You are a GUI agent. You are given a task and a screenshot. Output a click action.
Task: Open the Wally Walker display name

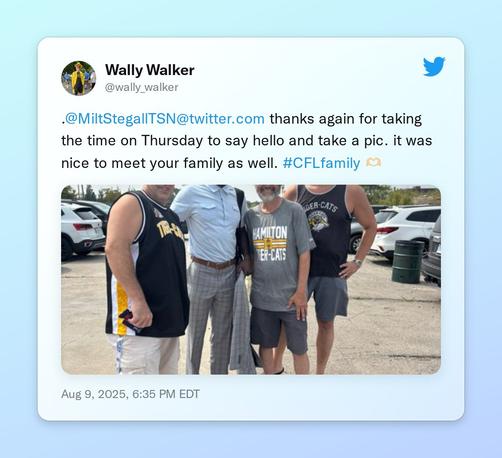[150, 70]
